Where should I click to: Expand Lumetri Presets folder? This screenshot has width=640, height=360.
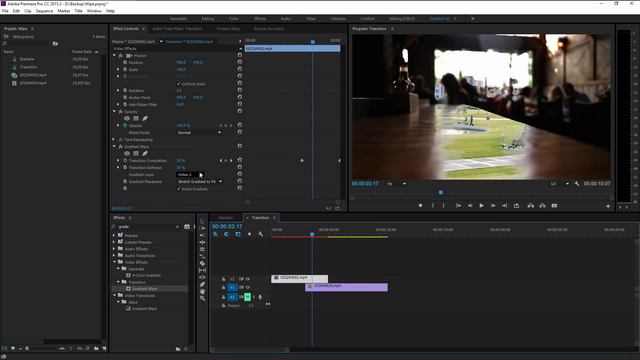(x=114, y=242)
